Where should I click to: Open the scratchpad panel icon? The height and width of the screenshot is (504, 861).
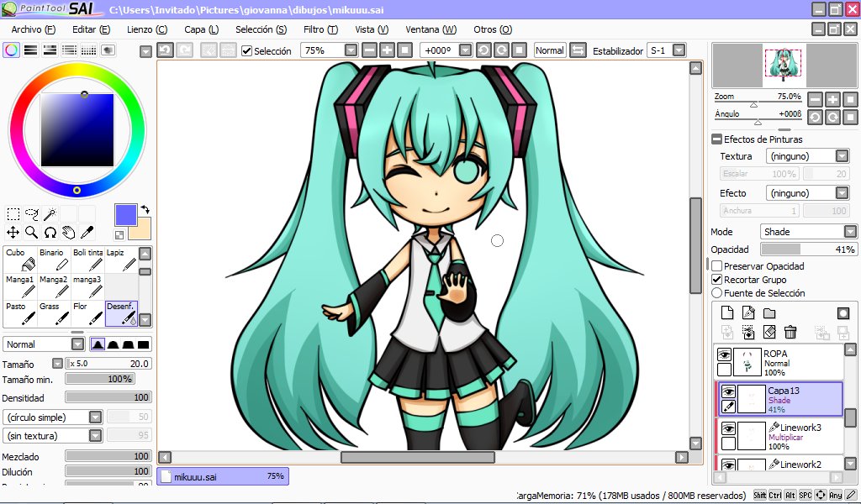click(x=108, y=50)
